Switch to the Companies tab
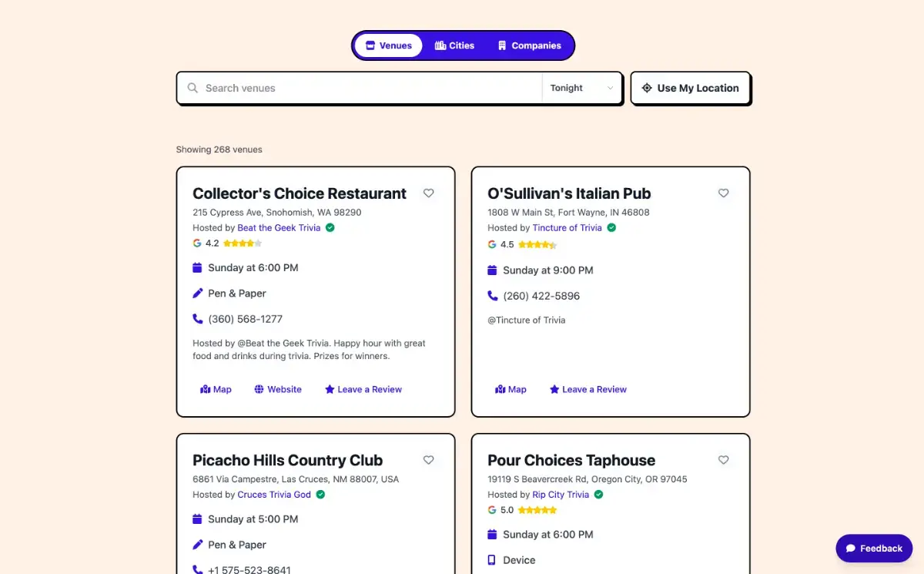 [x=529, y=45]
